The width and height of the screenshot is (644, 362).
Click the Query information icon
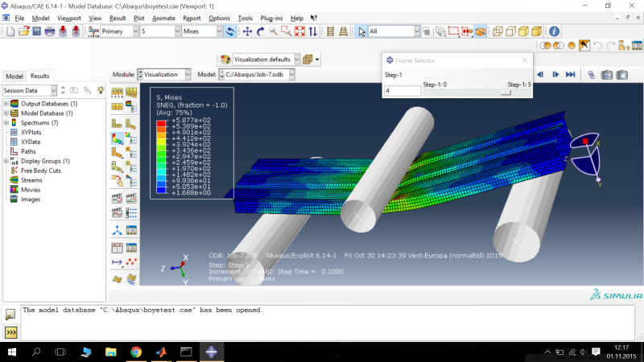[554, 31]
